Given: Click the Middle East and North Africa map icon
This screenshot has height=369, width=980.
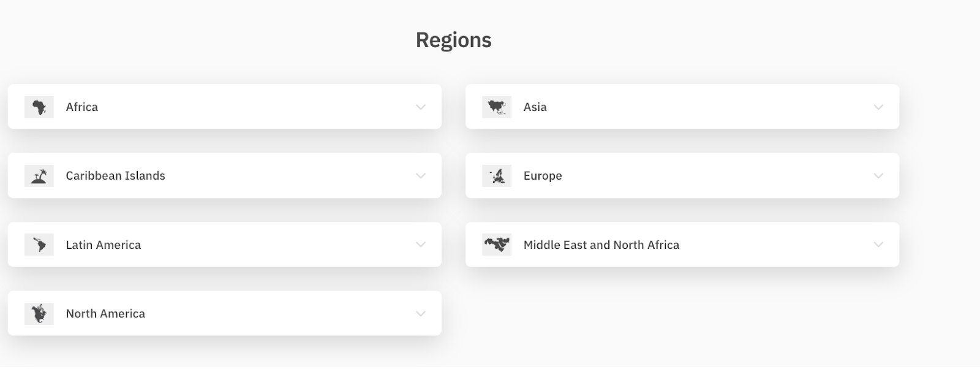Looking at the screenshot, I should click(x=497, y=245).
